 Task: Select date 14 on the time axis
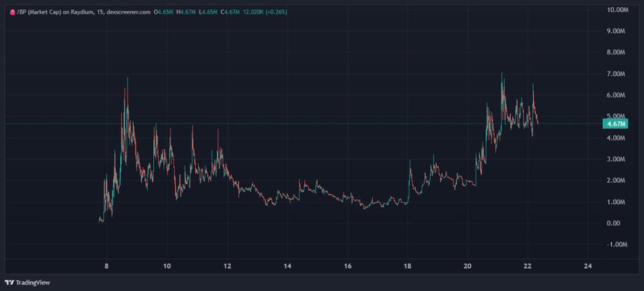288,267
